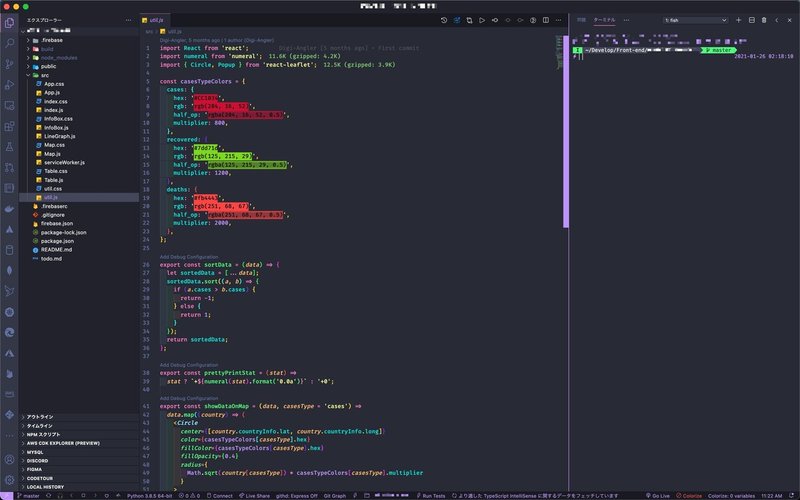The image size is (800, 500).
Task: Expand the public folder
Action: coord(79,66)
